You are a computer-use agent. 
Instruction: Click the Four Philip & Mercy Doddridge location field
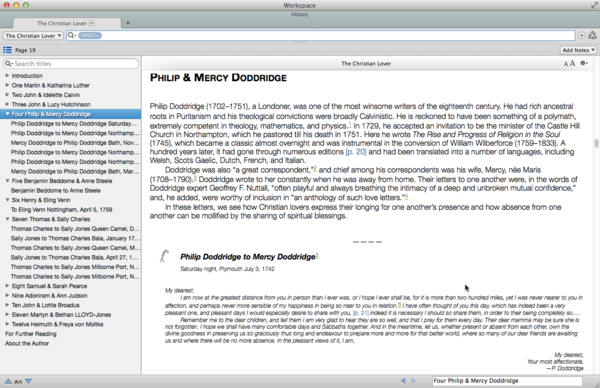(507, 381)
